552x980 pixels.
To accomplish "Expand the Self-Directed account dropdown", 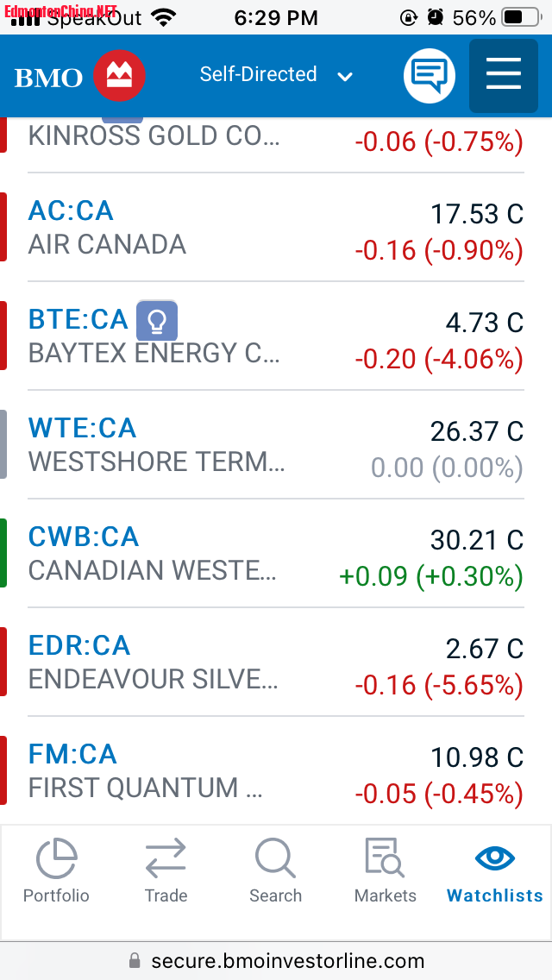I will point(276,75).
